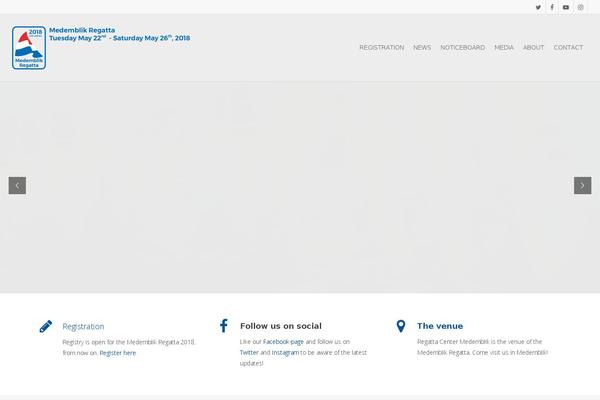Open the REGISTRATION menu item
The height and width of the screenshot is (400, 600).
point(382,47)
